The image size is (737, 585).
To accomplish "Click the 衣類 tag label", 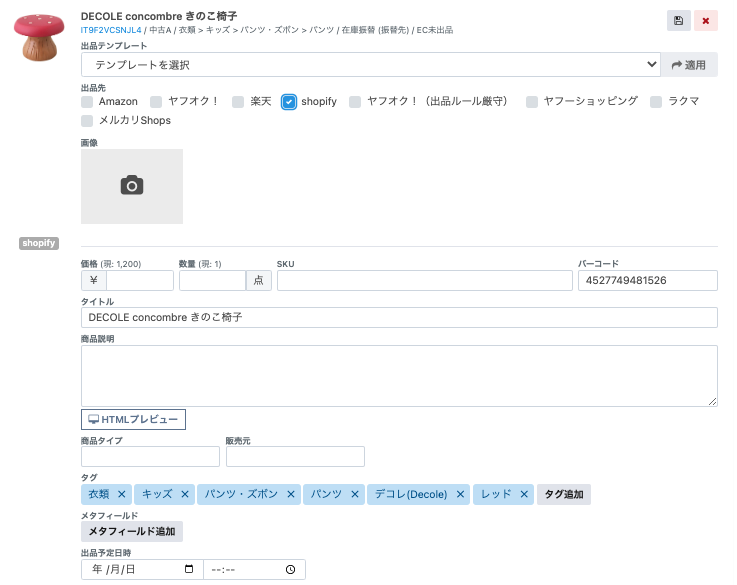I will pos(99,494).
